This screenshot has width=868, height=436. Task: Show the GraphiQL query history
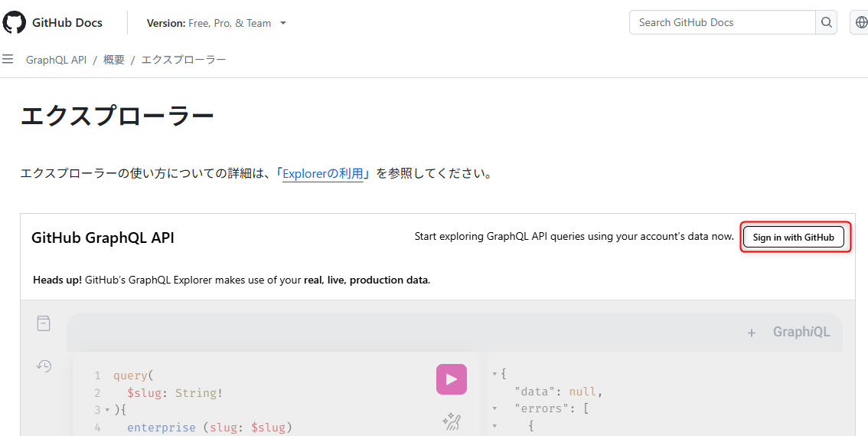click(x=44, y=365)
